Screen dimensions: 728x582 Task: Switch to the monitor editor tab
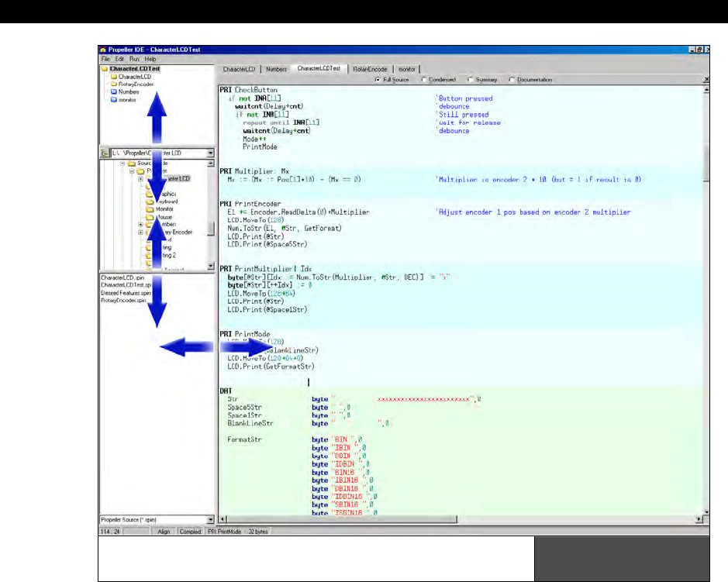coord(407,69)
